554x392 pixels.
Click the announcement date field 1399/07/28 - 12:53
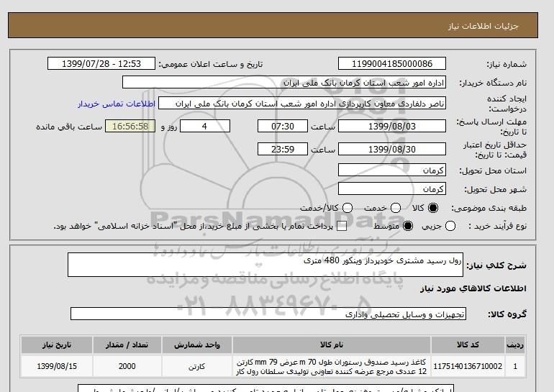click(x=101, y=63)
